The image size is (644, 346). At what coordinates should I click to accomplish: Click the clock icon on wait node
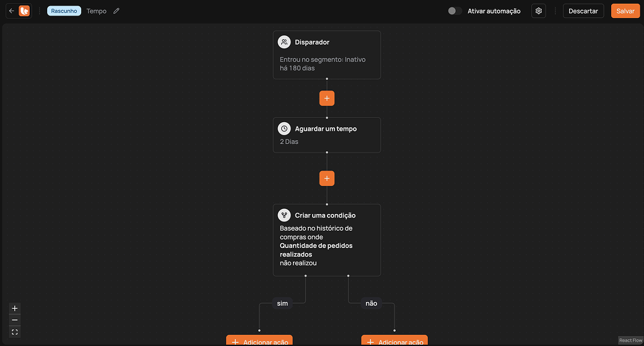[284, 129]
